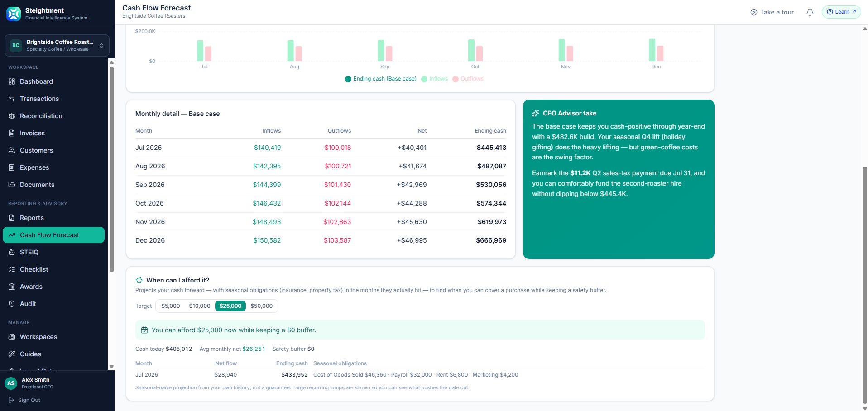Click the Reconciliation scales icon
The height and width of the screenshot is (411, 868).
(12, 116)
